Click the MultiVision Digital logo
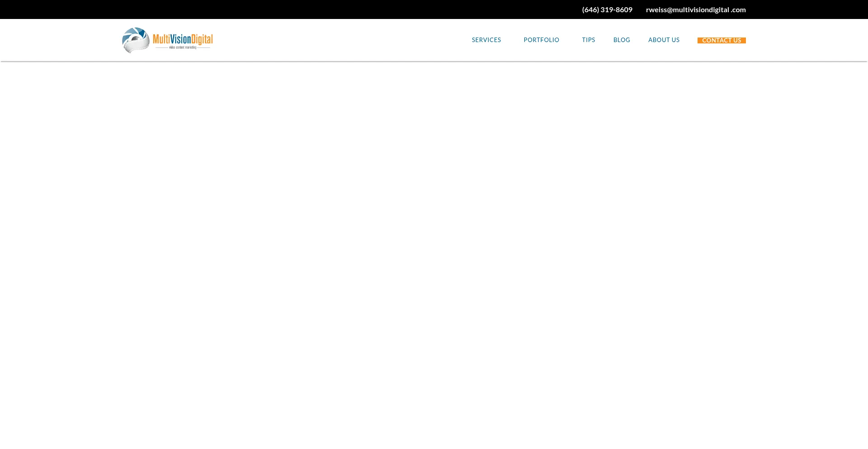 tap(167, 40)
